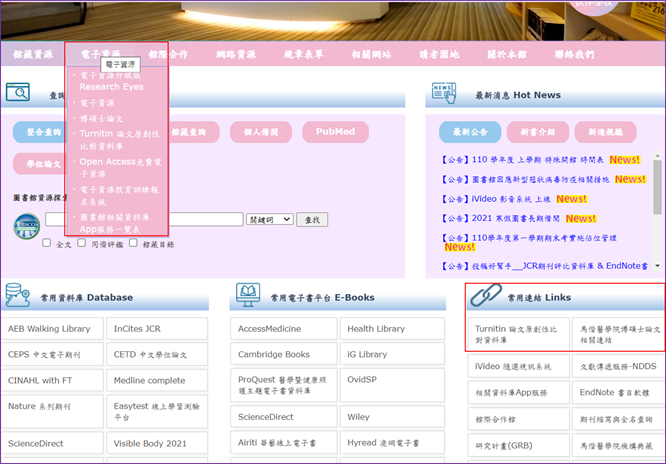Click the E-Books monitor icon

(248, 295)
